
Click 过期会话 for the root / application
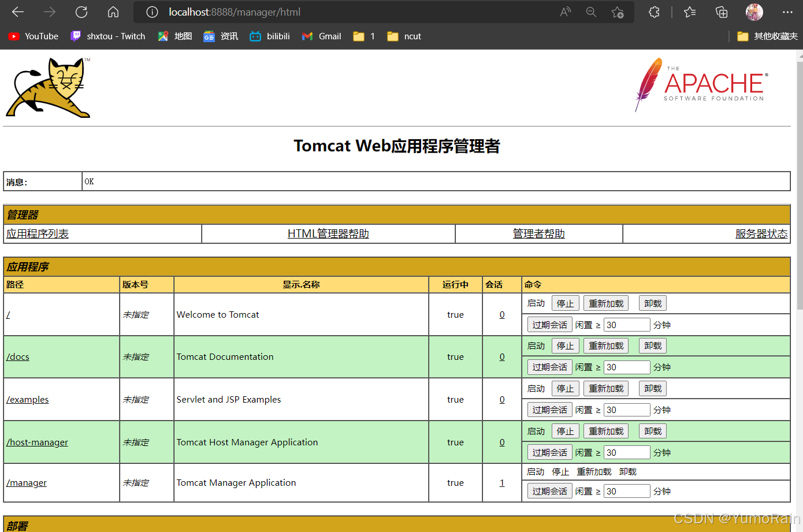tap(550, 325)
